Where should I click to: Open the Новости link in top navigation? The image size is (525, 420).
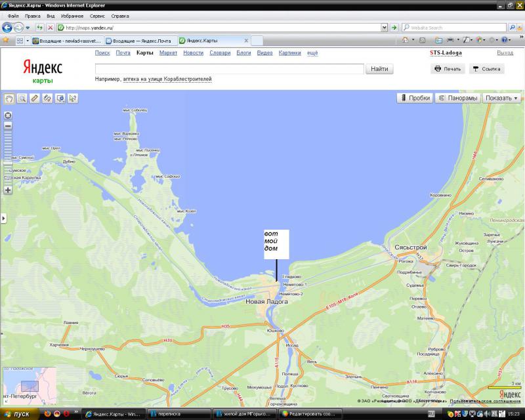[x=193, y=52]
